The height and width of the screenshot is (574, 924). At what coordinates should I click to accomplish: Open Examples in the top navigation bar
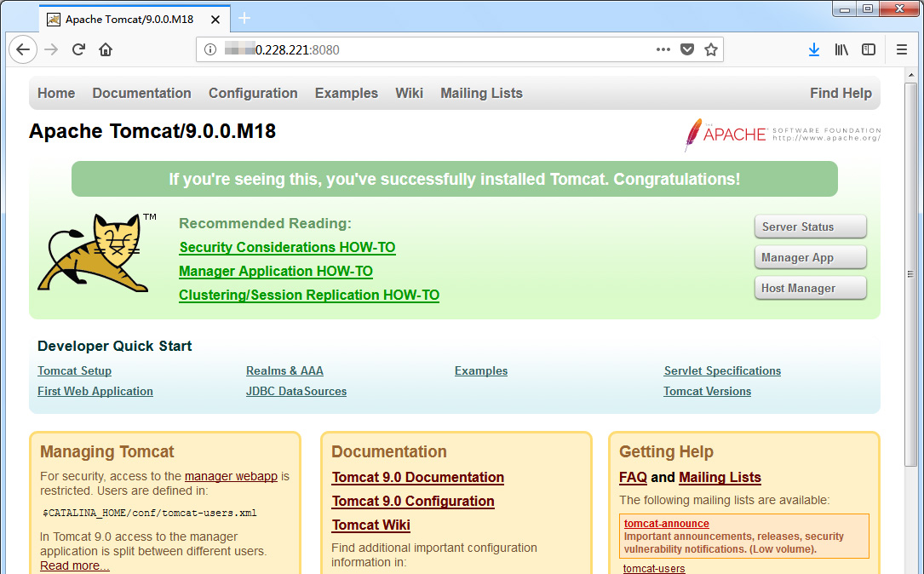click(346, 93)
